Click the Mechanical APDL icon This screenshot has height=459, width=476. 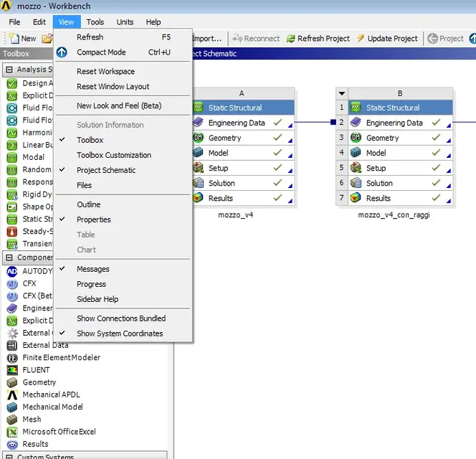12,395
